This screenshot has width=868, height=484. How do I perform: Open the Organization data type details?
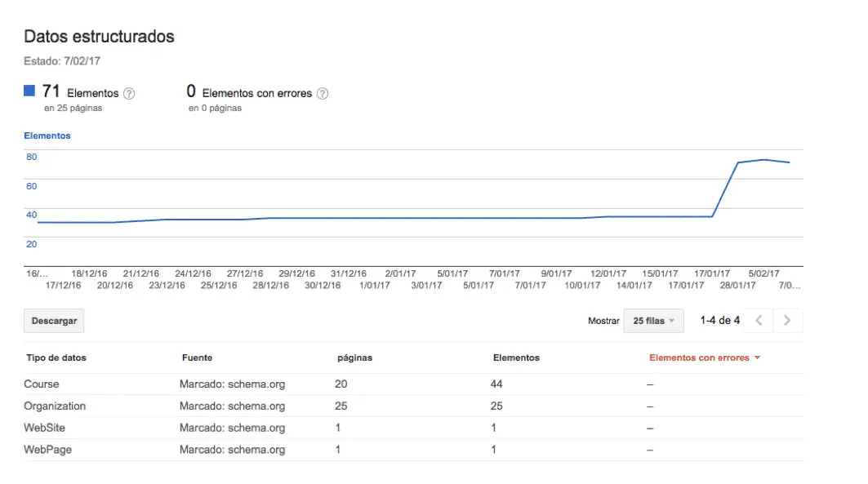55,406
